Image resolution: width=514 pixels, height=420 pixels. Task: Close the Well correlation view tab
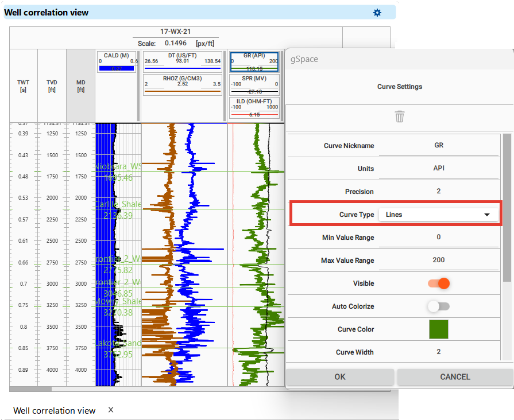[x=111, y=410]
